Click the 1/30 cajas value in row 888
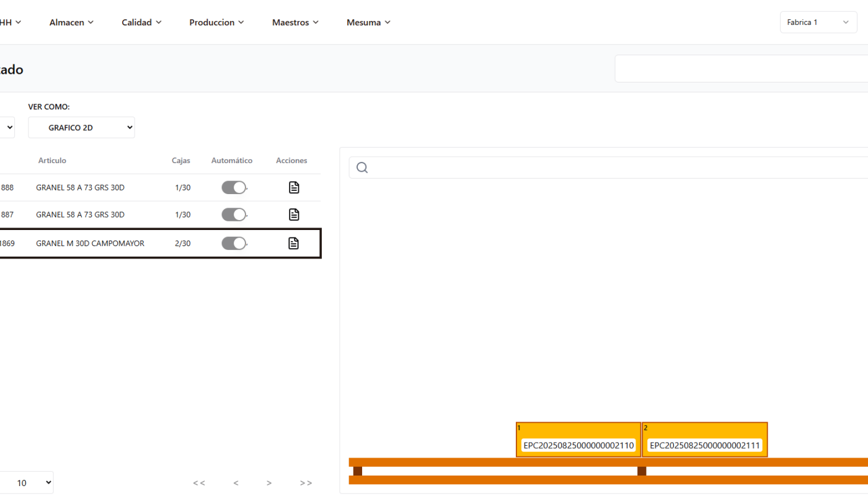The image size is (868, 496). pos(183,187)
